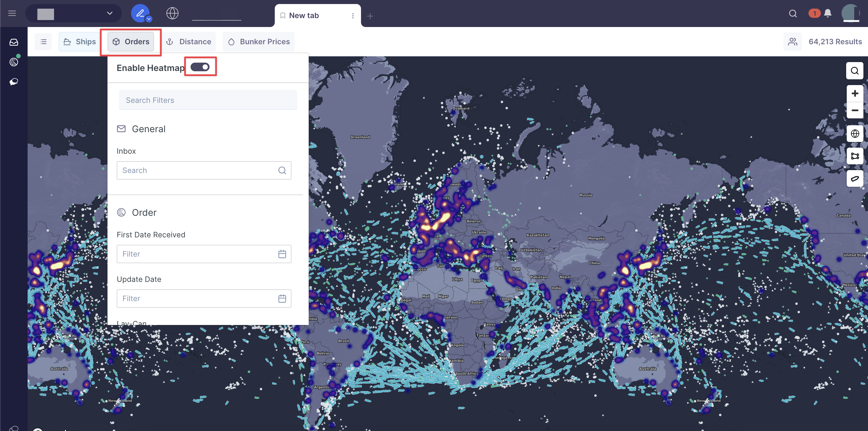This screenshot has width=868, height=431.
Task: Expand the workspace selector dropdown
Action: pos(110,14)
